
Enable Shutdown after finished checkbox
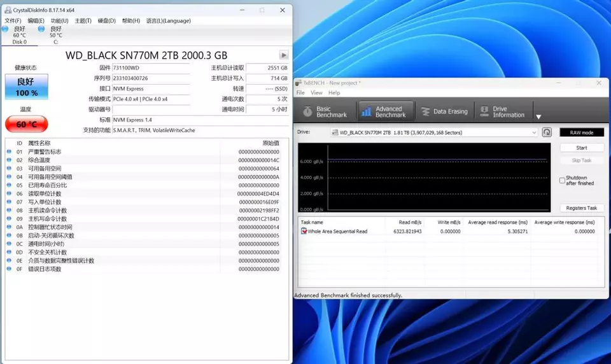click(562, 181)
